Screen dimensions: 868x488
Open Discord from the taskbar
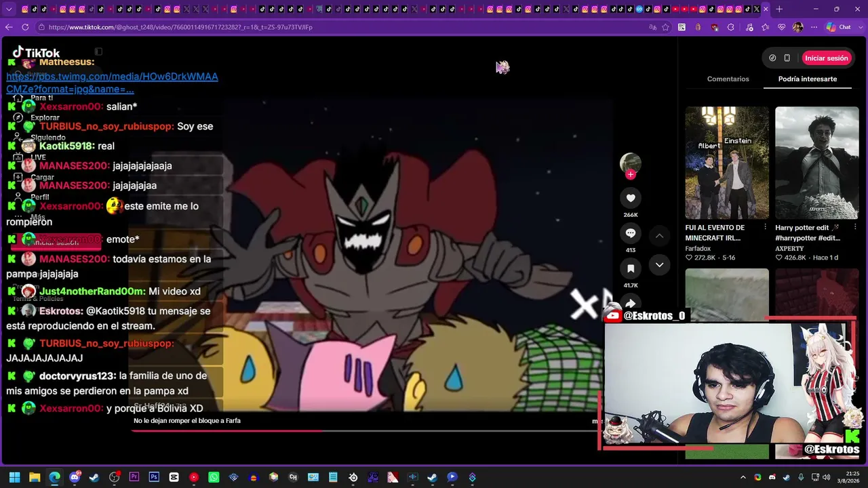[x=75, y=477]
